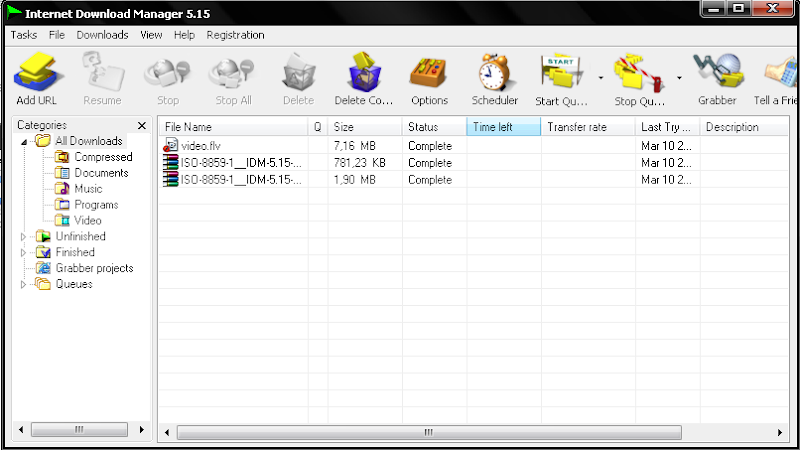Select the Finished category

(x=65, y=252)
